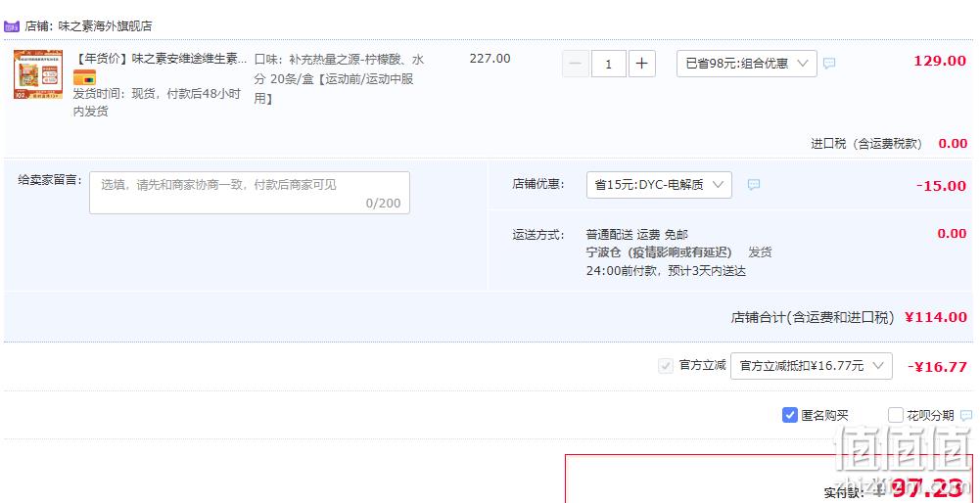
Task: Click the 给卖家留言 message text box
Action: tap(250, 193)
